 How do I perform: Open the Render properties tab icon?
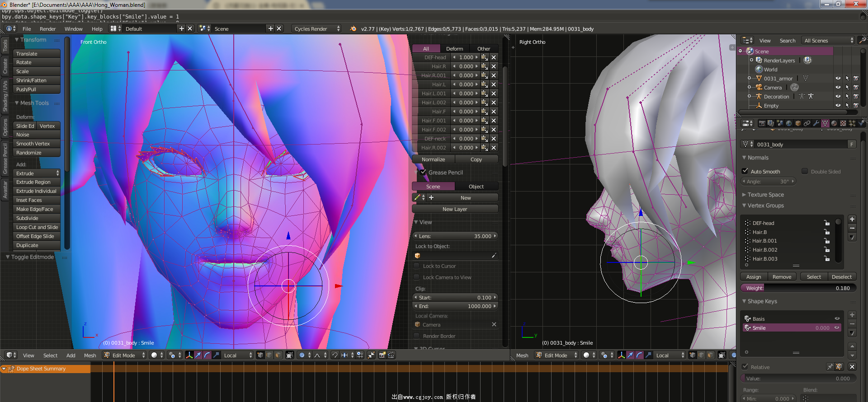point(762,123)
